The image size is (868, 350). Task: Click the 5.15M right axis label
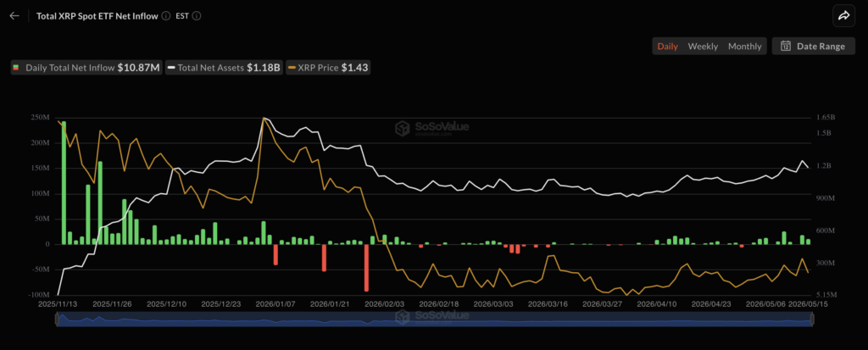[826, 295]
